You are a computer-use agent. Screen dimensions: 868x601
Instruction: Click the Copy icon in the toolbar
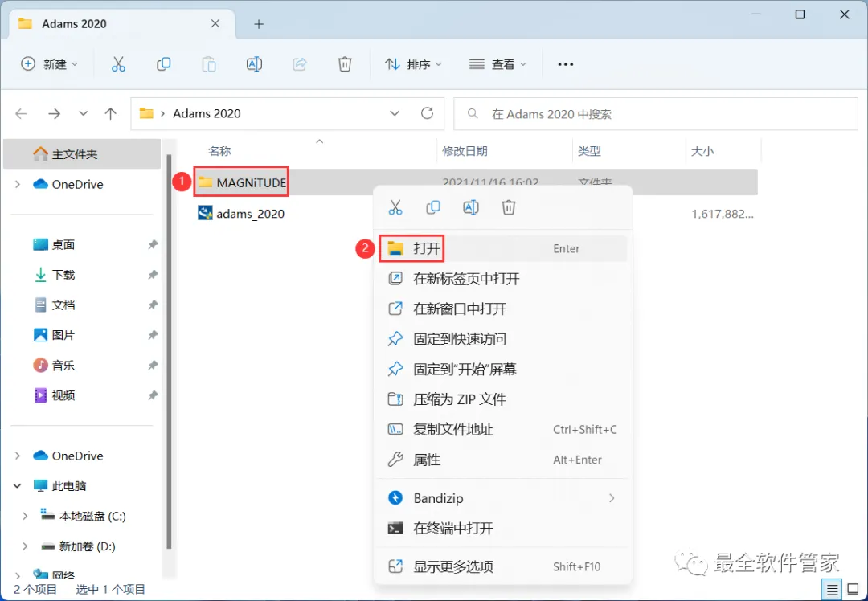[163, 64]
